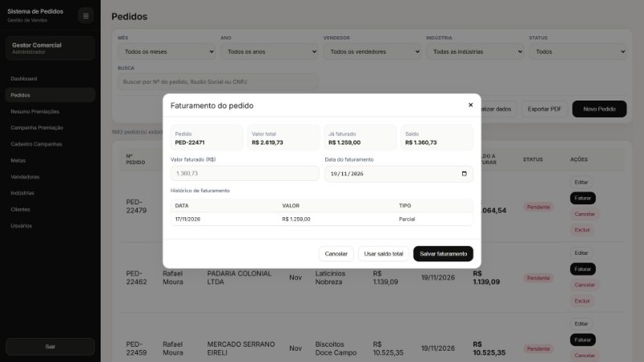This screenshot has height=362, width=644.
Task: Select Pedidos in the sidebar
Action: (x=51, y=95)
